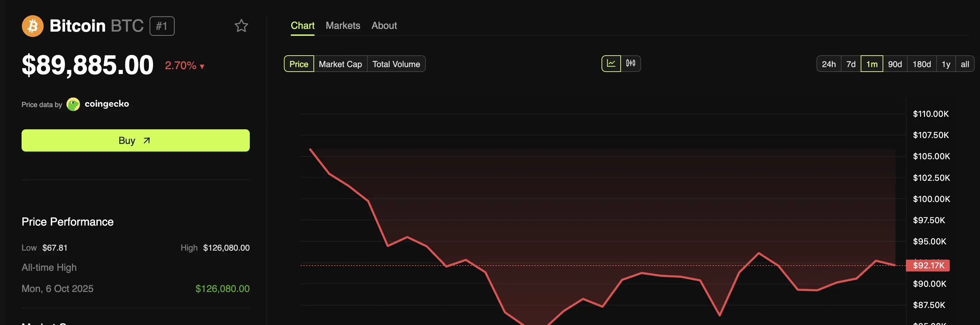The image size is (980, 325).
Task: Click the $102.50K axis label
Action: [931, 178]
